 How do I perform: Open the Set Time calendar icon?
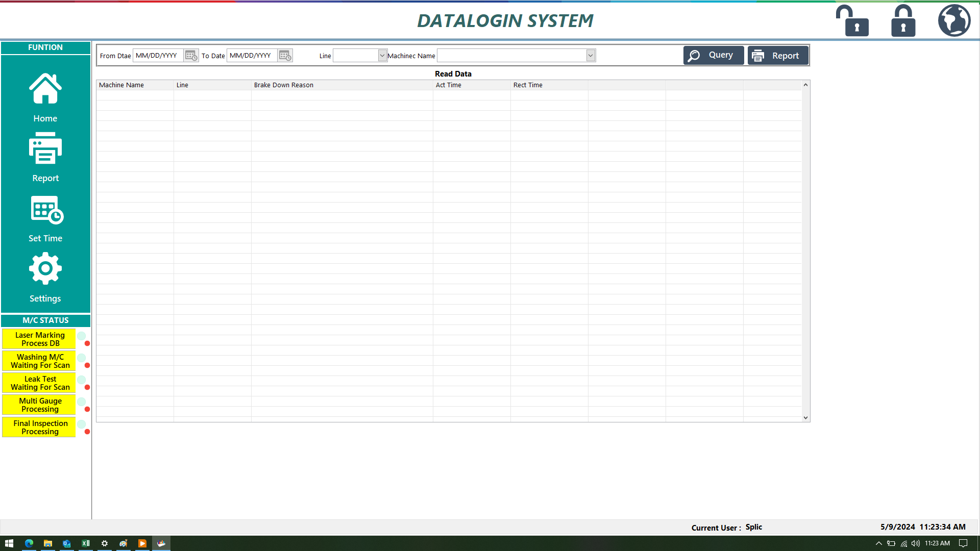tap(46, 209)
